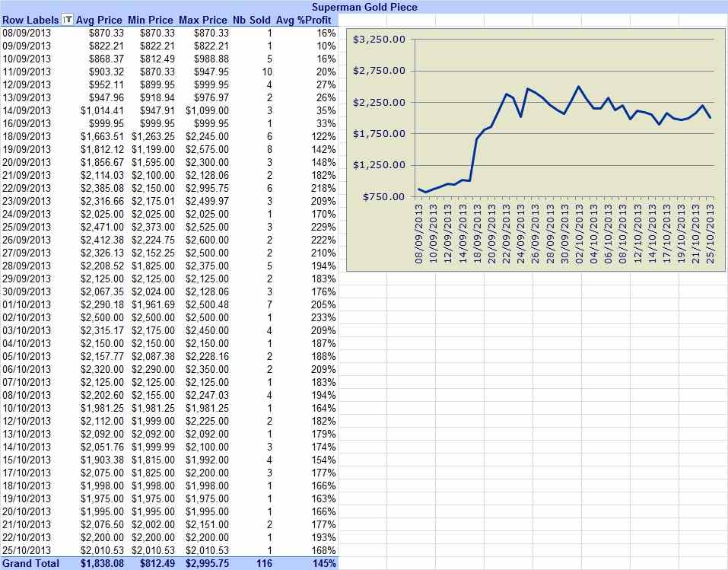Select the 18/09/2013 row label

[27, 136]
